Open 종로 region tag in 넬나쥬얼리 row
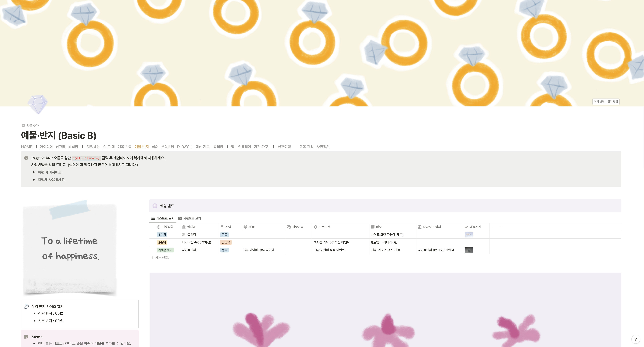The height and width of the screenshot is (347, 644). (x=224, y=235)
